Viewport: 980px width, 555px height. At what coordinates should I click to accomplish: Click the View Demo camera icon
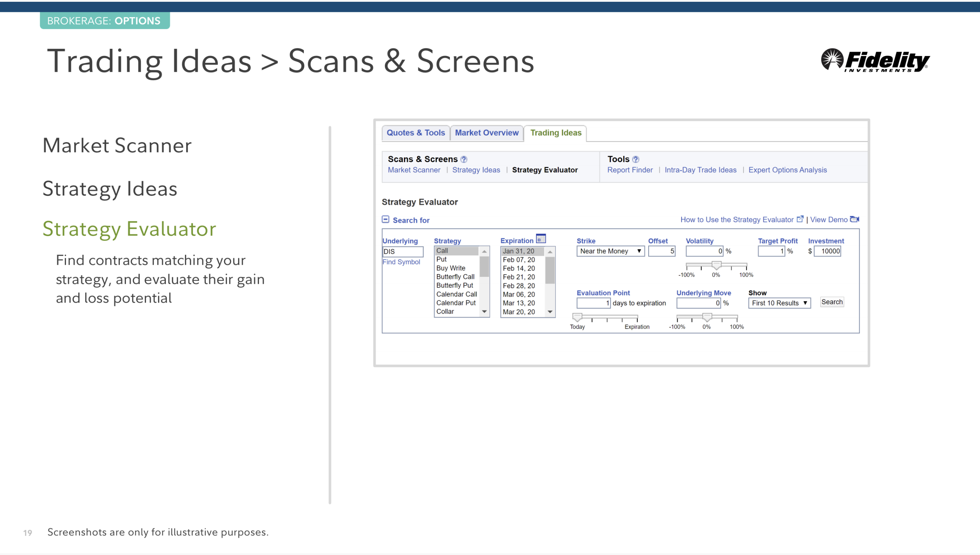coord(854,219)
